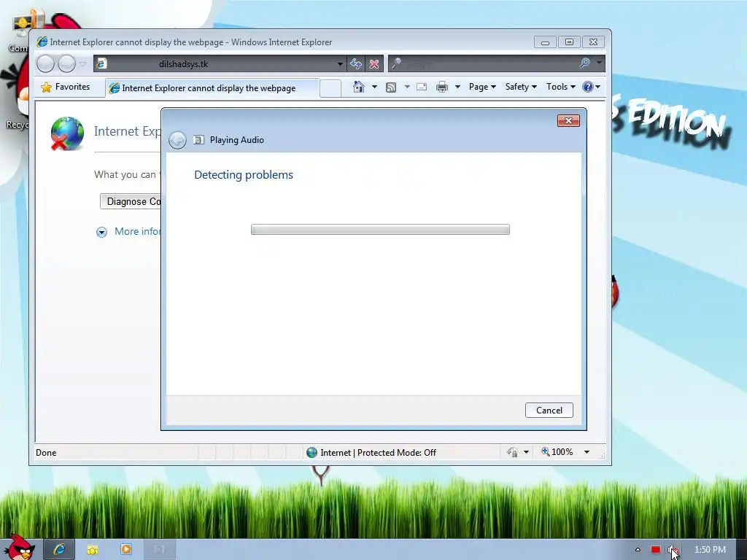Click 'Done' in the IE status bar

click(46, 453)
